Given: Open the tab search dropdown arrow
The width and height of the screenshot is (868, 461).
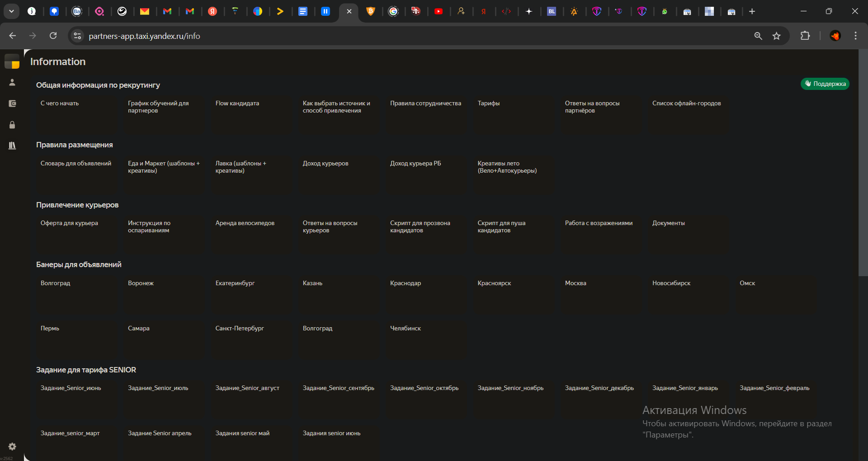Looking at the screenshot, I should [11, 11].
